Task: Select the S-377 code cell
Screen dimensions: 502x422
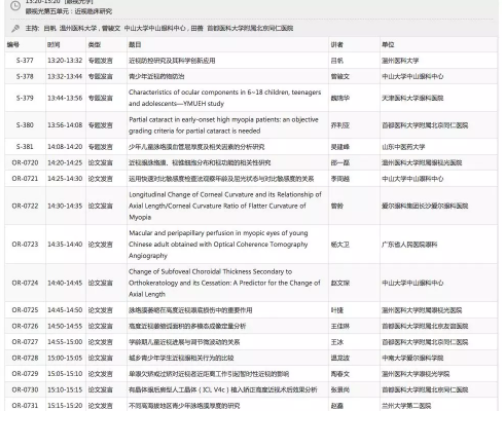Action: 25,61
